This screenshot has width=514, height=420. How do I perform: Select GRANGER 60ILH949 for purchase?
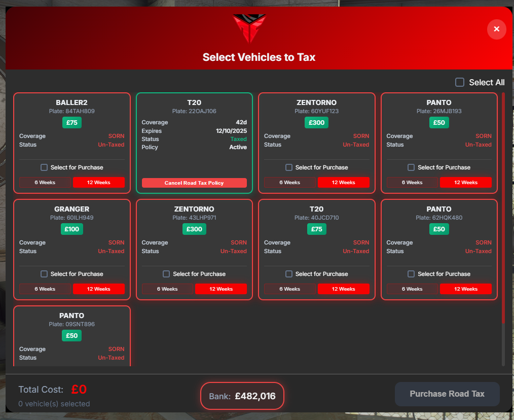[44, 274]
